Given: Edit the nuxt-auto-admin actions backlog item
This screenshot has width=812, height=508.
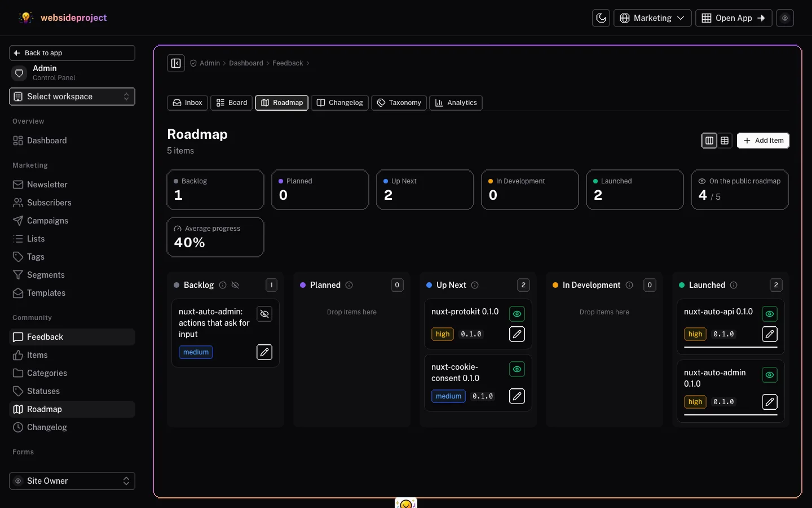Looking at the screenshot, I should click(264, 352).
